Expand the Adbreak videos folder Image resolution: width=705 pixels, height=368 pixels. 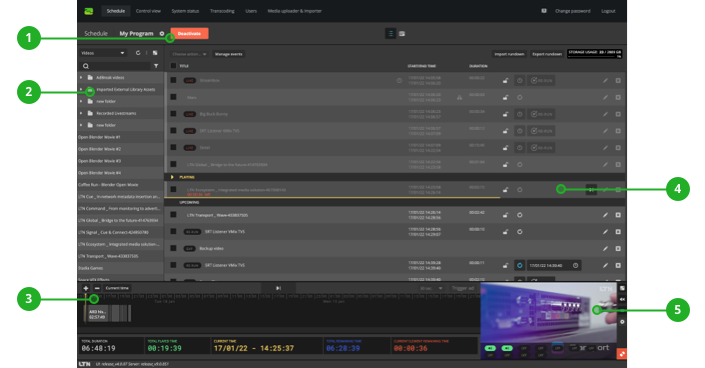81,77
